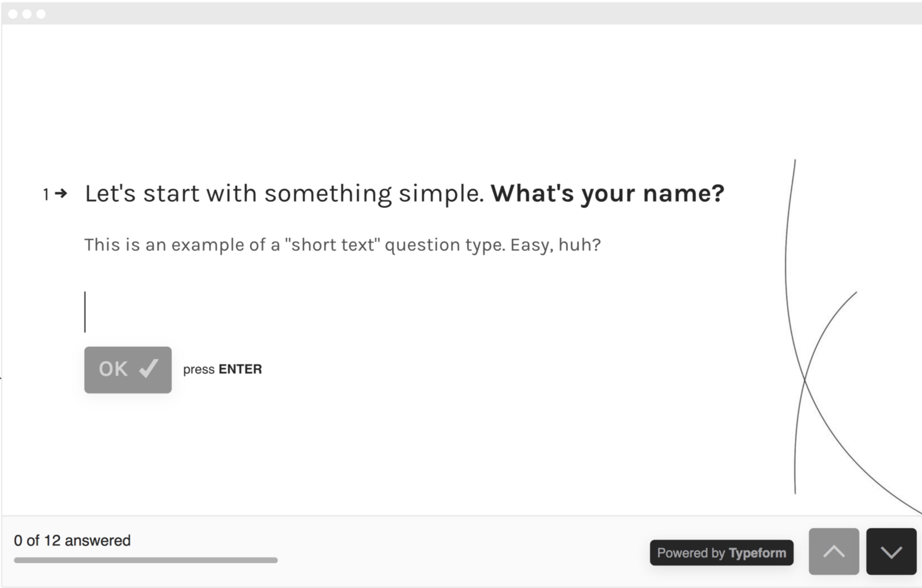Click the third window control dot
Image resolution: width=922 pixels, height=588 pixels.
click(x=41, y=14)
